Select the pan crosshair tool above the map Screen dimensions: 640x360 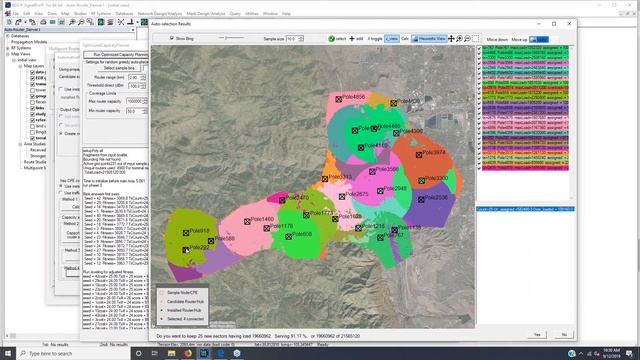point(451,39)
